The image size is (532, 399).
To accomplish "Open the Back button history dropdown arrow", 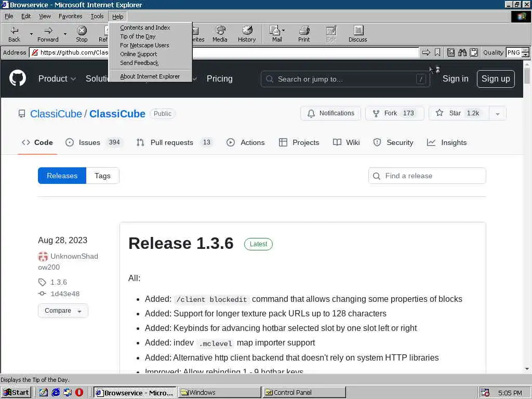I will (31, 34).
